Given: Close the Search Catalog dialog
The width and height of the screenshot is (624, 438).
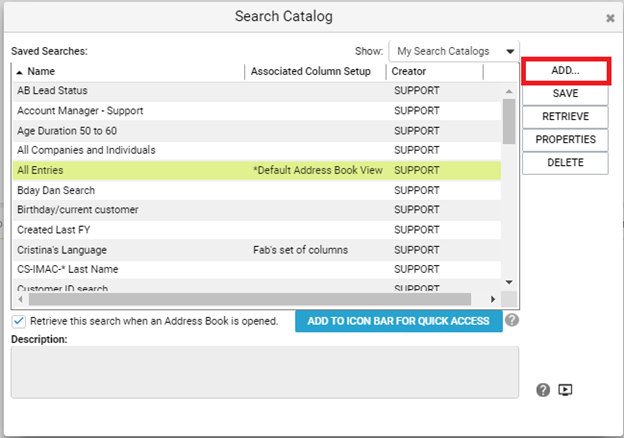Looking at the screenshot, I should [x=610, y=18].
